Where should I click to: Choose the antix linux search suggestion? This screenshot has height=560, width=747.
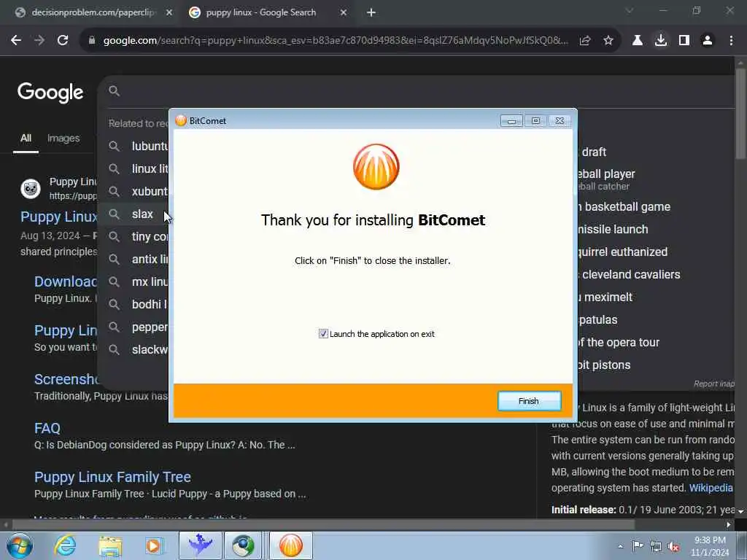point(133,259)
